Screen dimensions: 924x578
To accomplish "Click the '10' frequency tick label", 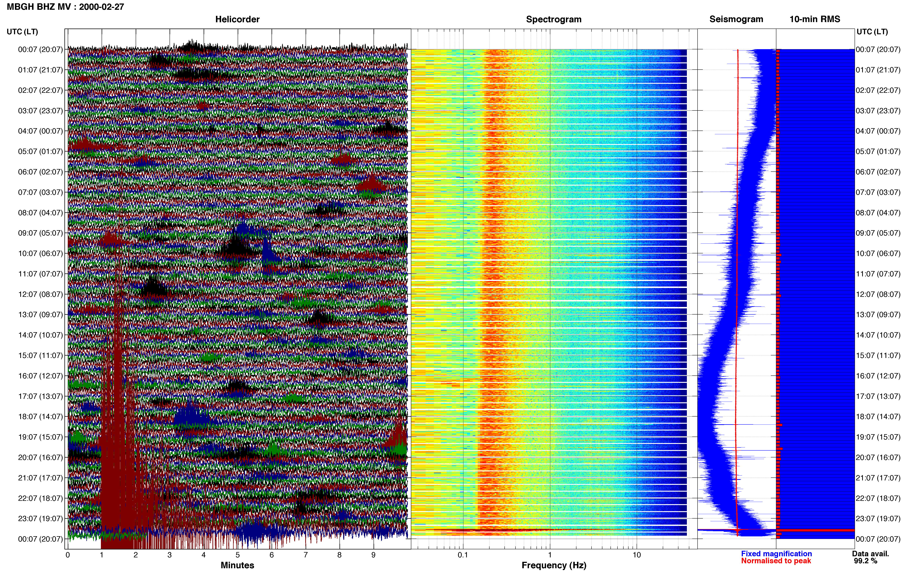I will point(637,555).
